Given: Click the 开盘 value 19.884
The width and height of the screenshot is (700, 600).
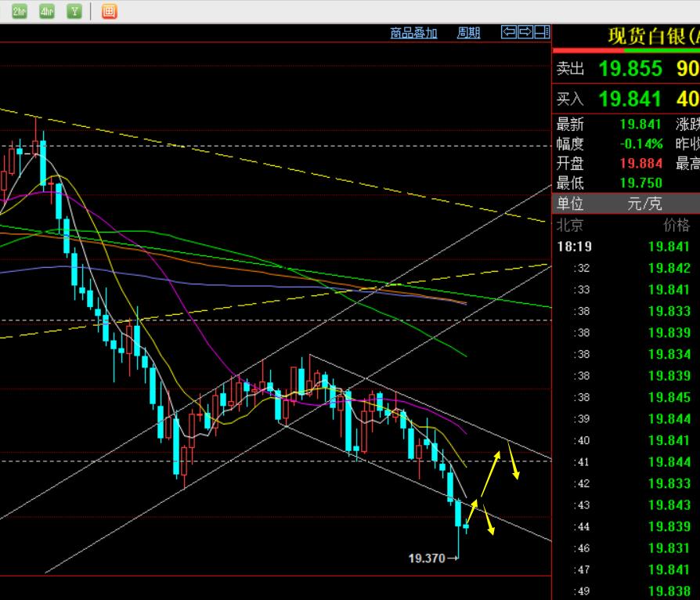Looking at the screenshot, I should (640, 163).
